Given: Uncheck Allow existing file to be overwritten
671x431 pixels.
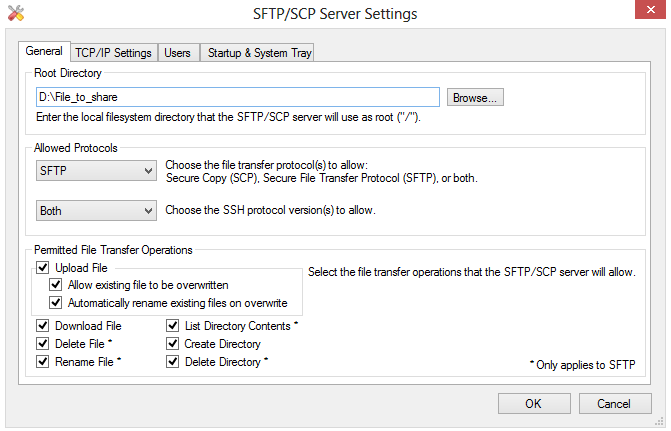Looking at the screenshot, I should pos(56,286).
